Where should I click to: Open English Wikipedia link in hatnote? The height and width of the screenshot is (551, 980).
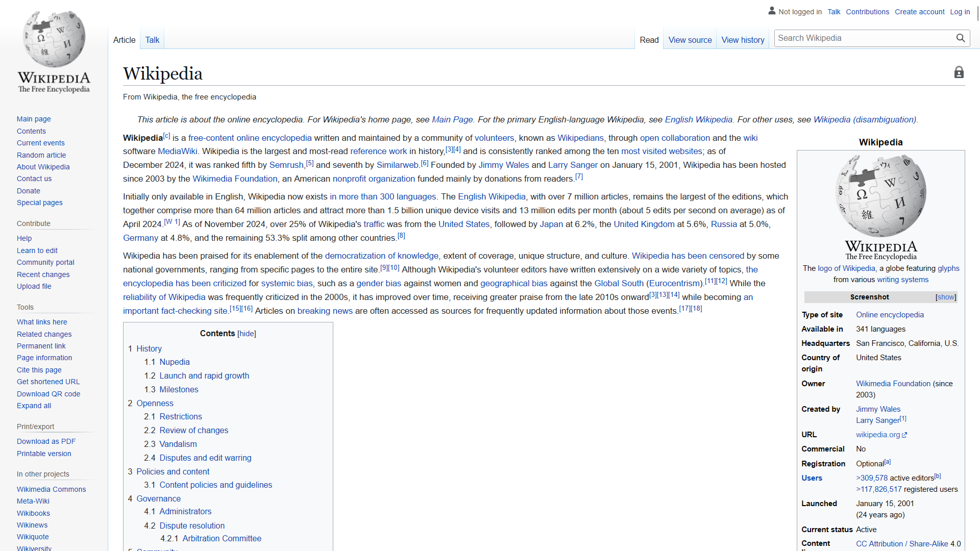[698, 119]
